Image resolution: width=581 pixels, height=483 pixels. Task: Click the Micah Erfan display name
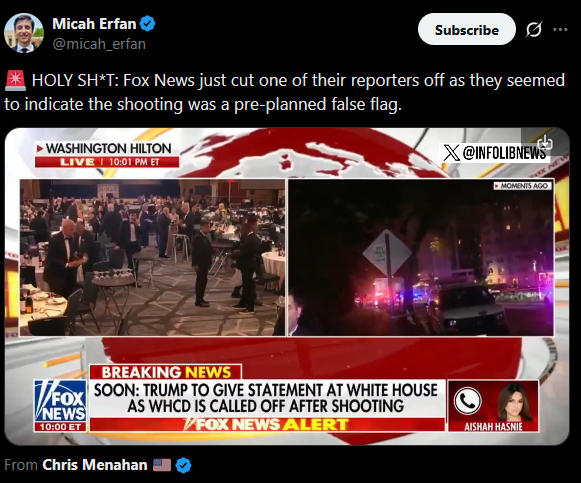94,24
